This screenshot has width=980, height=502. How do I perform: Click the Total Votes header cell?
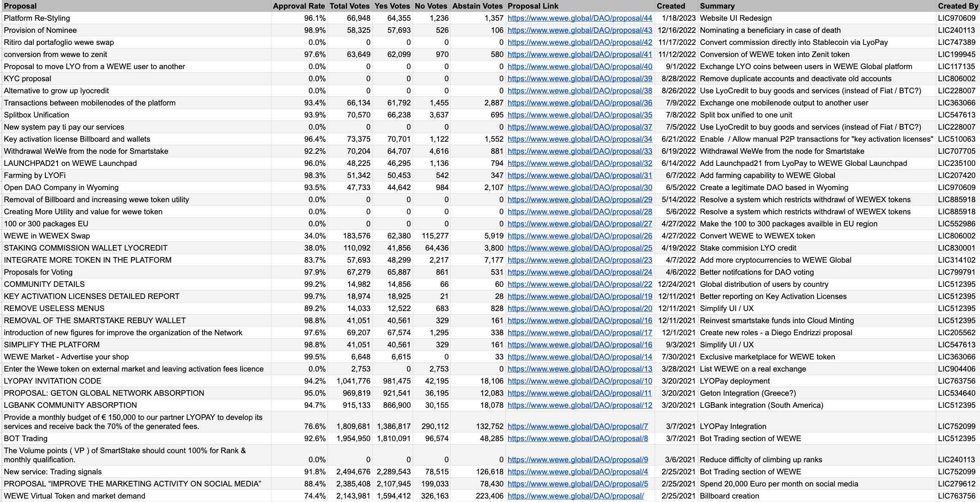point(349,6)
